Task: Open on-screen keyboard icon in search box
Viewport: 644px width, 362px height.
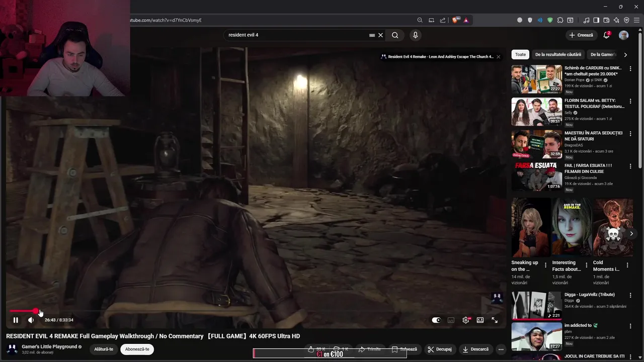Action: (372, 35)
